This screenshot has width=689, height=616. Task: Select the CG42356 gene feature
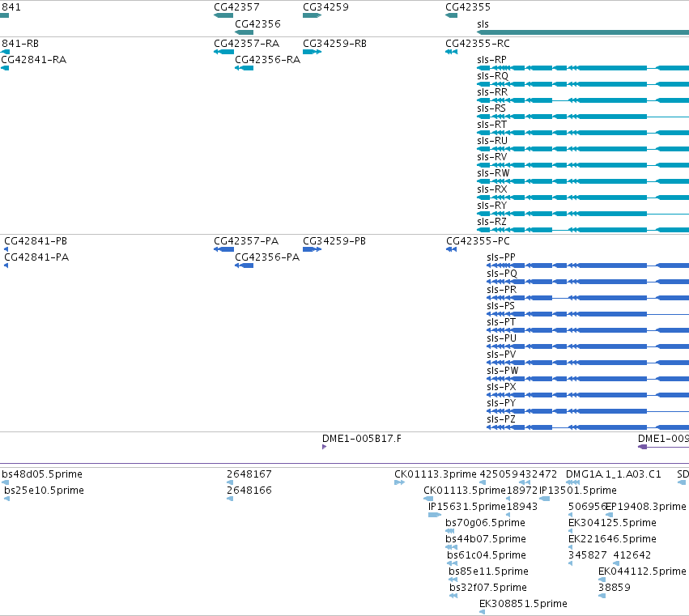coord(244,32)
